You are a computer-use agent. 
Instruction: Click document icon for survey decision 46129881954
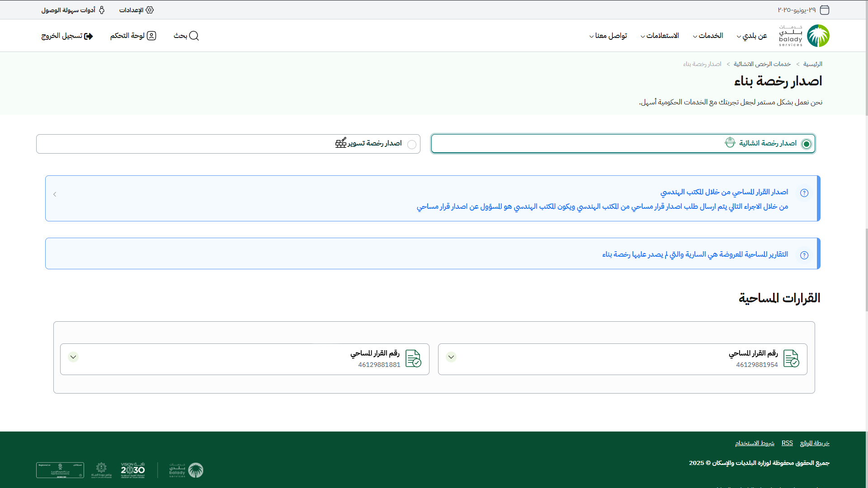(x=791, y=359)
